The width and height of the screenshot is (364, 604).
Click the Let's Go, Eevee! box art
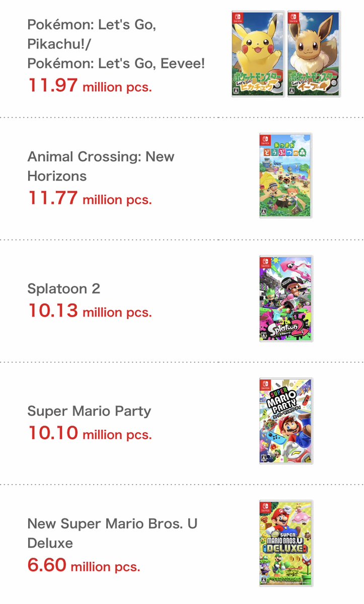[314, 54]
